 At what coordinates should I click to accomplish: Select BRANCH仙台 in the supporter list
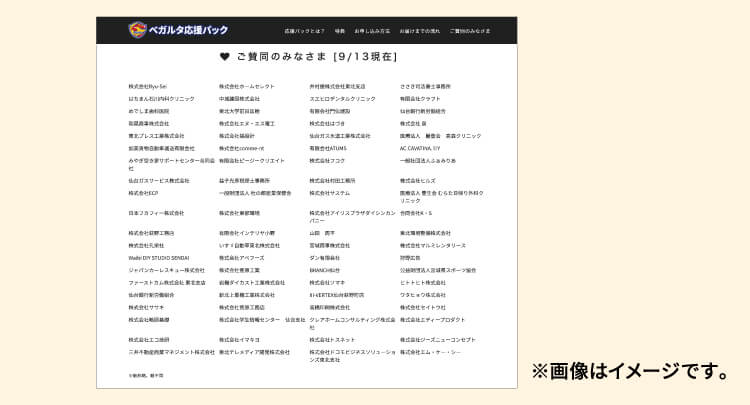pyautogui.click(x=324, y=270)
